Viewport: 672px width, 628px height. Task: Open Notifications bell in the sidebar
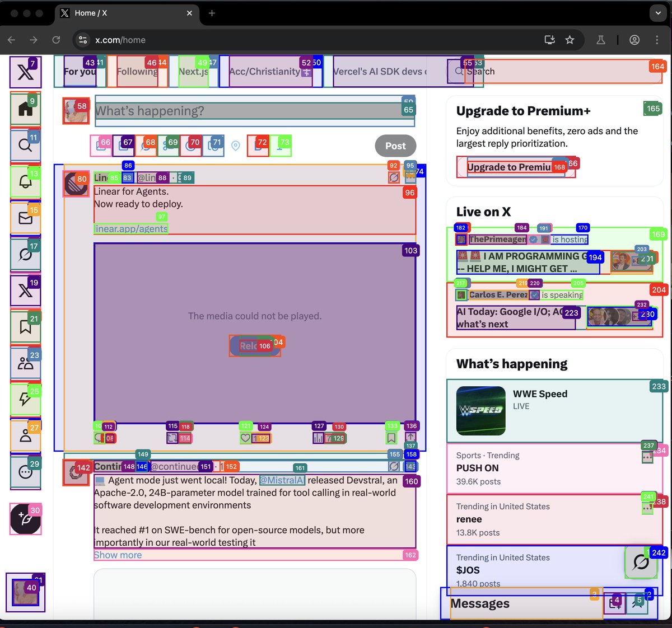[x=25, y=181]
